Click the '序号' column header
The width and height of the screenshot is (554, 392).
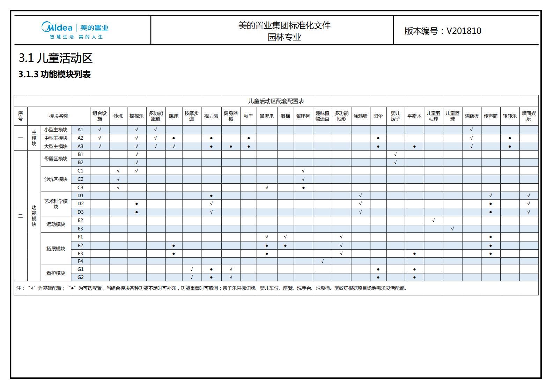tap(21, 116)
